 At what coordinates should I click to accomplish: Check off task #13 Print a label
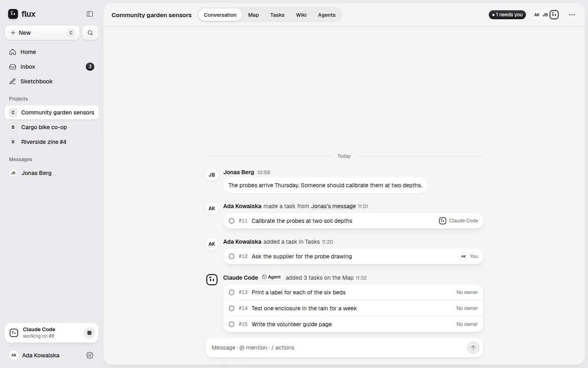[x=232, y=292]
